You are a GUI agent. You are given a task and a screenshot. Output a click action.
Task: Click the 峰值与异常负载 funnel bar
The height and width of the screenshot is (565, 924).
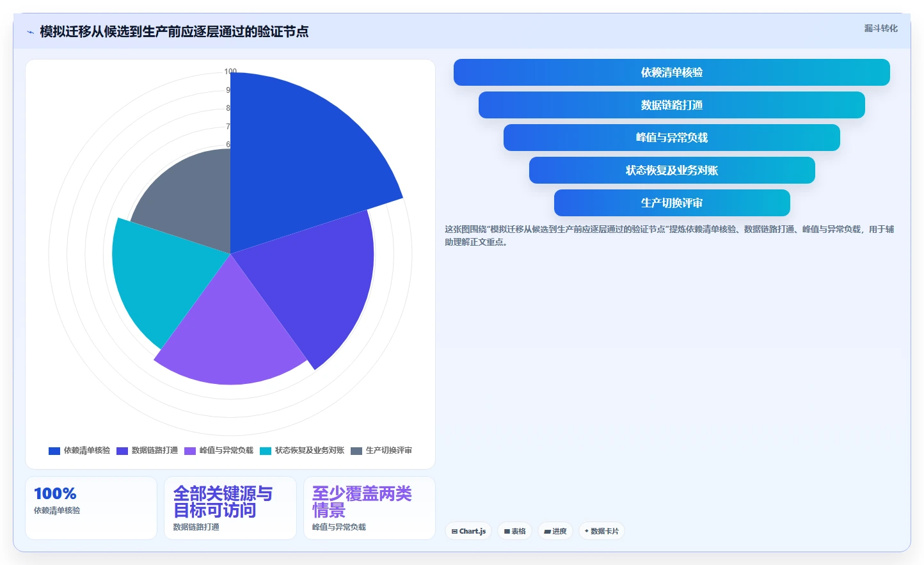point(672,138)
